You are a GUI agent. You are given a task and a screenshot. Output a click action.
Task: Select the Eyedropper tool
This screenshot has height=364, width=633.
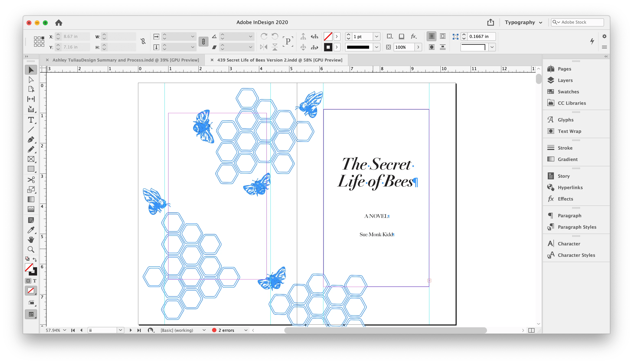click(x=31, y=230)
